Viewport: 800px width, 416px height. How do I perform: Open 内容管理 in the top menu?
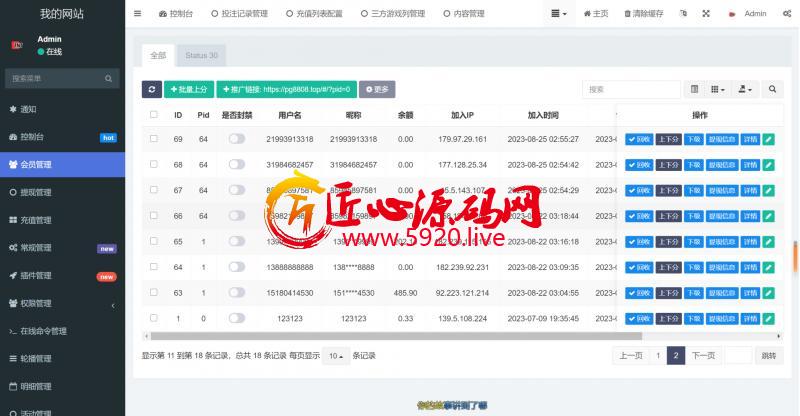click(x=464, y=14)
